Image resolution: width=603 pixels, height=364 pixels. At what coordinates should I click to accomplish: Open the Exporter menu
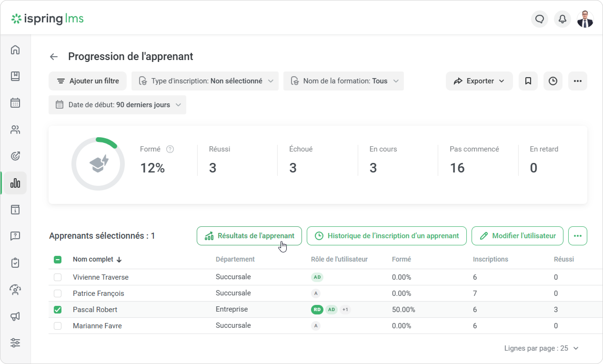479,81
